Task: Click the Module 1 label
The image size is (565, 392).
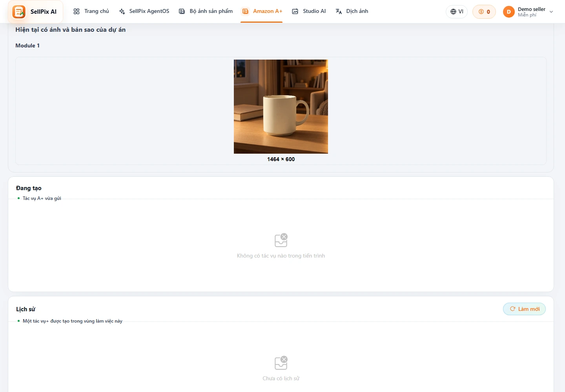Action: (x=27, y=45)
